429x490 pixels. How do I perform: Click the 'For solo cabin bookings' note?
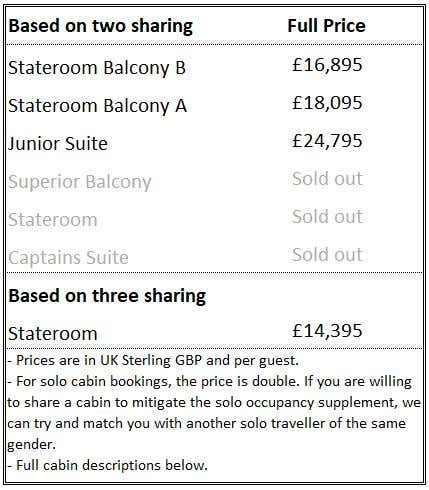pyautogui.click(x=214, y=413)
